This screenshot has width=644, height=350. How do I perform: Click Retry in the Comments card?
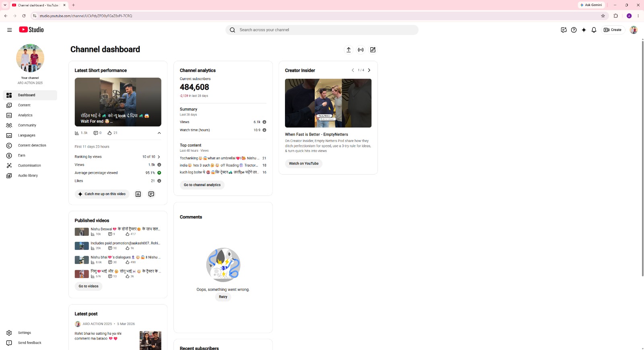[x=223, y=297]
